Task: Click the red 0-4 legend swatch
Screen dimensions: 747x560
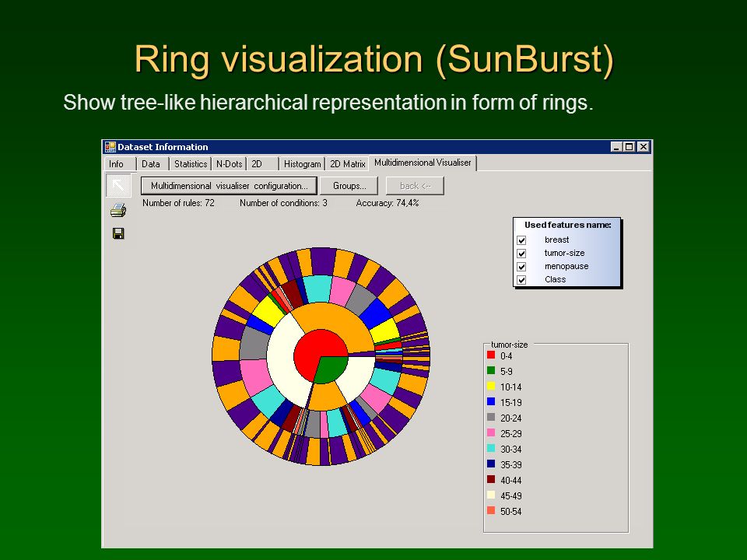Action: tap(491, 355)
